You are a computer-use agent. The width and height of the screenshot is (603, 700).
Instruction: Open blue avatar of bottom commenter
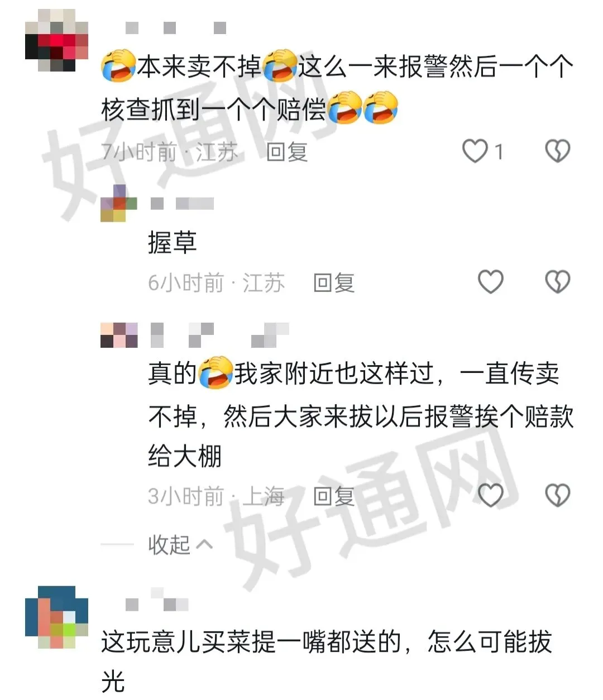click(56, 617)
